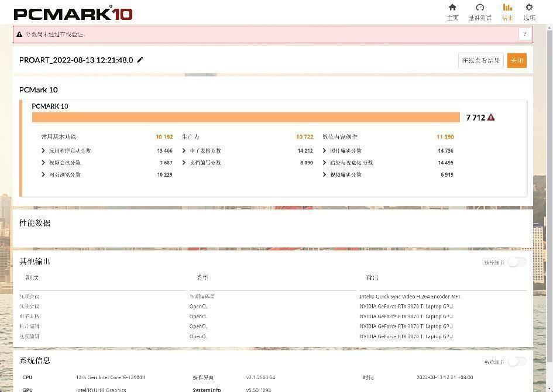Click the time value 2022-08-13 12:21 +08:00
The height and width of the screenshot is (392, 553).
(x=445, y=377)
